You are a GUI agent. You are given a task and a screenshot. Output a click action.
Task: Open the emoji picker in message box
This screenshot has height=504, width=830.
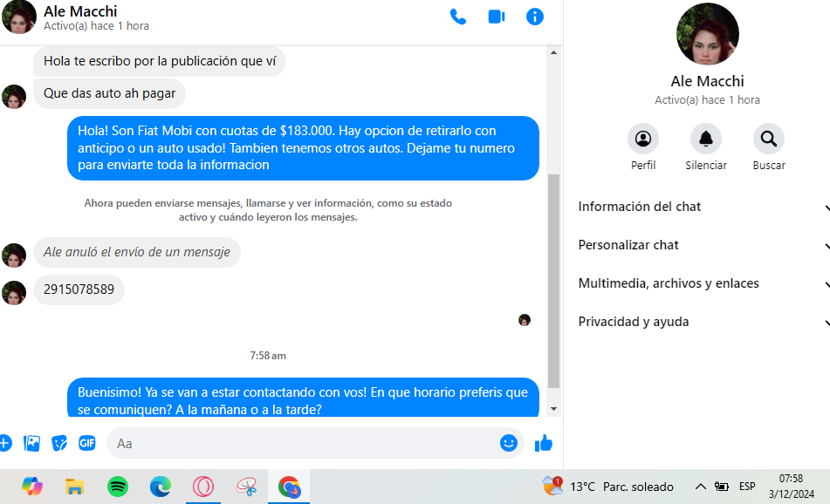coord(509,443)
